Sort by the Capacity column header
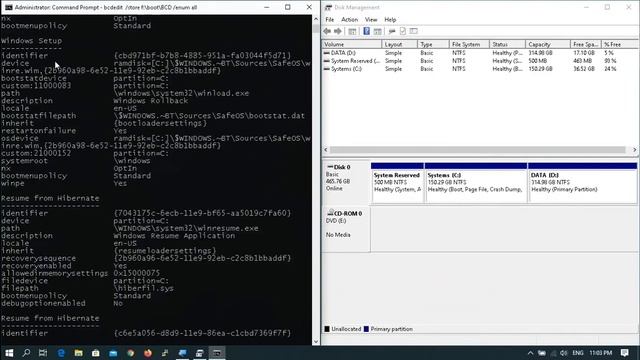Screen dimensions: 640x360 pos(547,44)
